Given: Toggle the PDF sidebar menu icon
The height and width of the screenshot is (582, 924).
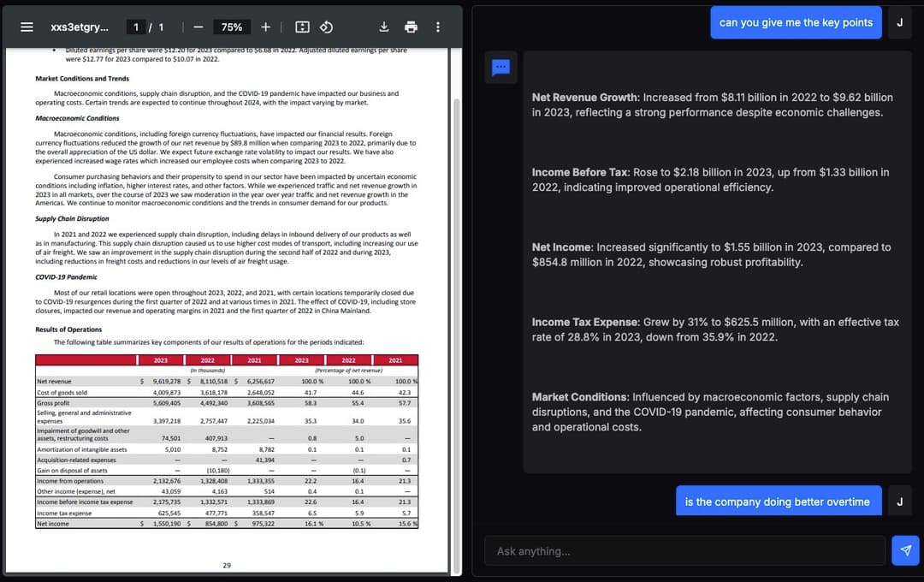Looking at the screenshot, I should tap(27, 27).
